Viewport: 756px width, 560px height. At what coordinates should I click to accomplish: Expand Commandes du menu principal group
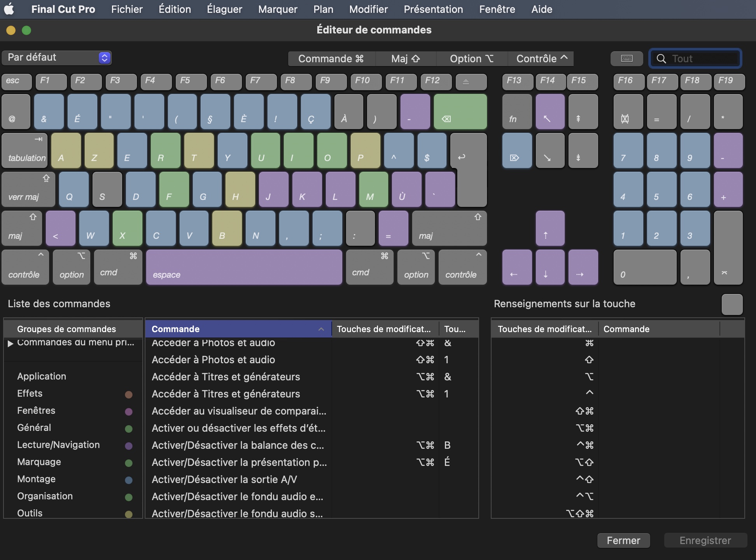10,343
